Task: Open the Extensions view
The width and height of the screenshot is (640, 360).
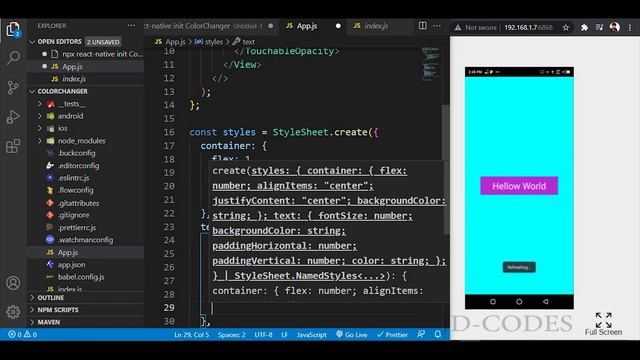Action: 13,146
